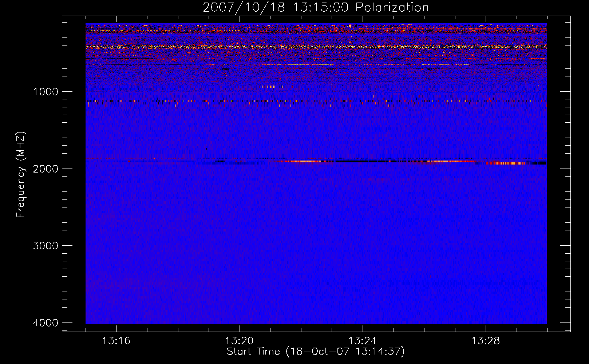Click the 3000 frequency tick label

click(x=46, y=246)
